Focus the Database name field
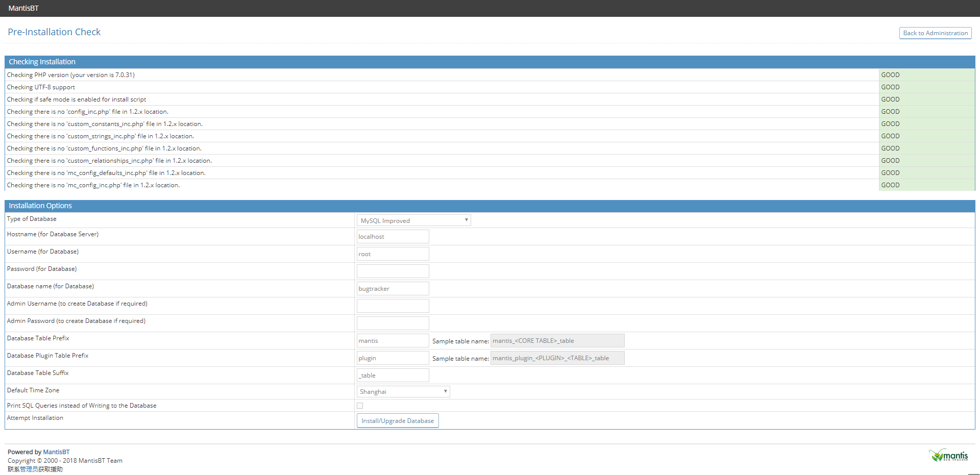This screenshot has width=980, height=475. [x=393, y=289]
